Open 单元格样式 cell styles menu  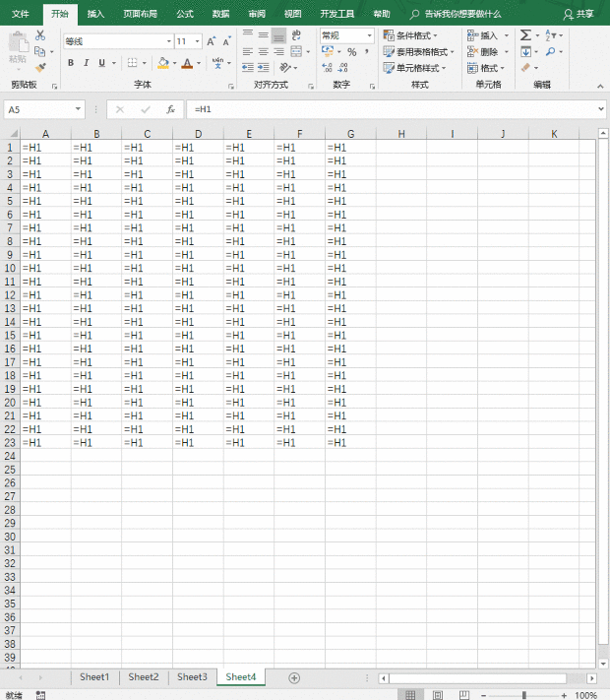tap(414, 68)
